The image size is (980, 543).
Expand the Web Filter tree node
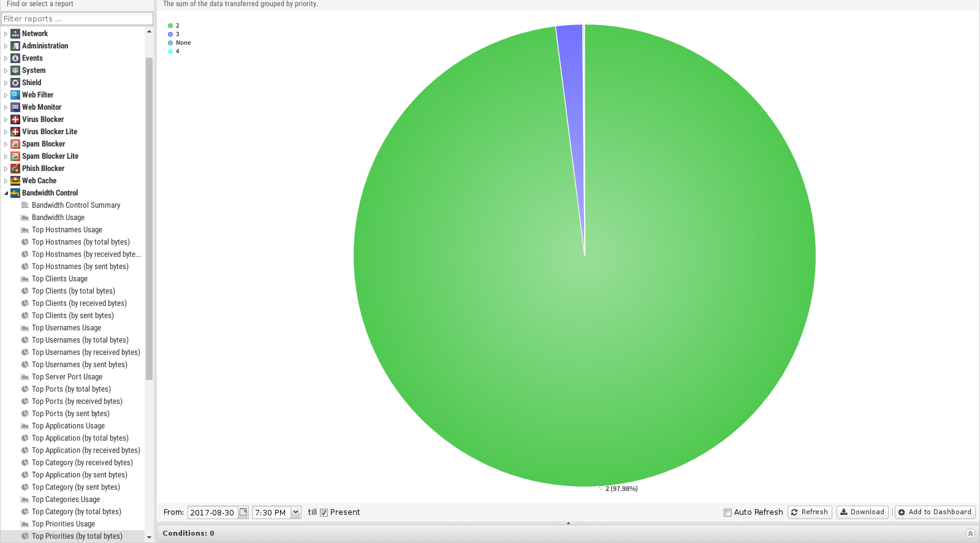[6, 95]
